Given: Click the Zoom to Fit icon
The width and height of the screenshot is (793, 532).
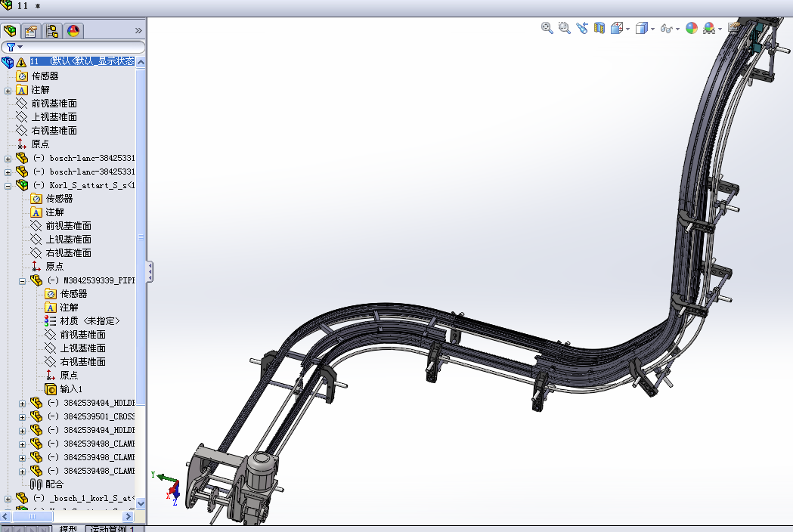Looking at the screenshot, I should [547, 28].
